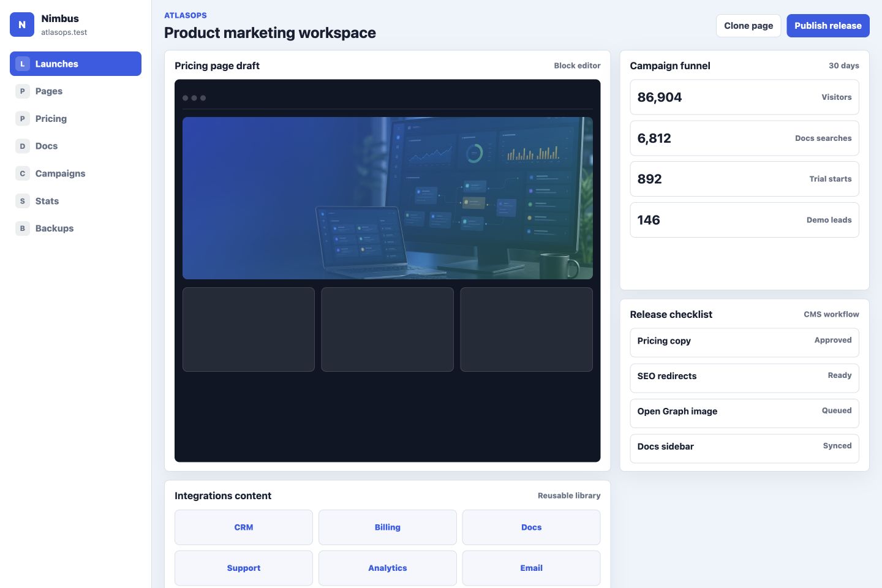The width and height of the screenshot is (882, 588).
Task: Select Docs in the left navigation
Action: [75, 146]
